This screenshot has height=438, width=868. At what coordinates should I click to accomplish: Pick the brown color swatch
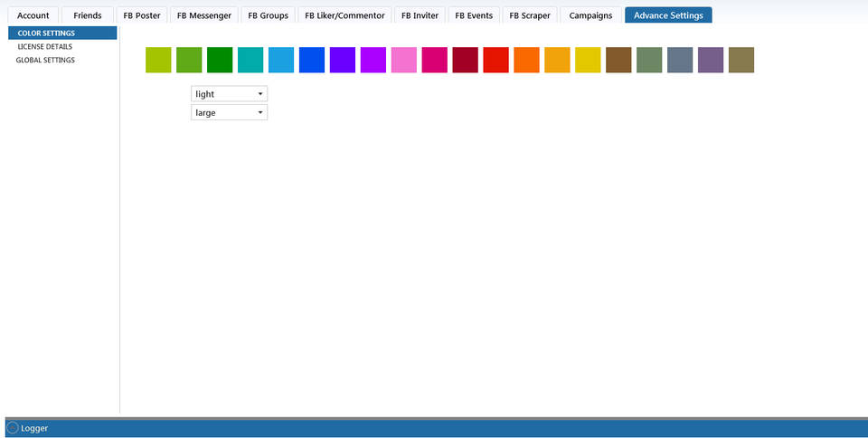[x=618, y=61]
